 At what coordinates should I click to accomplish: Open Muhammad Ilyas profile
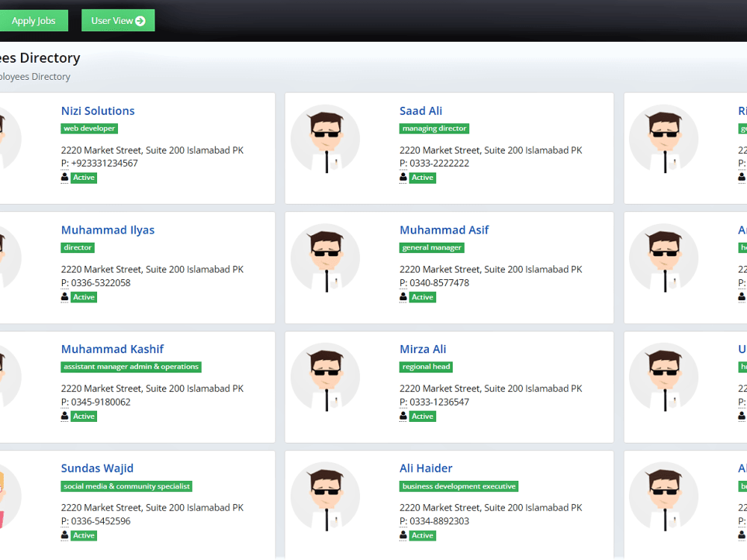pyautogui.click(x=108, y=230)
